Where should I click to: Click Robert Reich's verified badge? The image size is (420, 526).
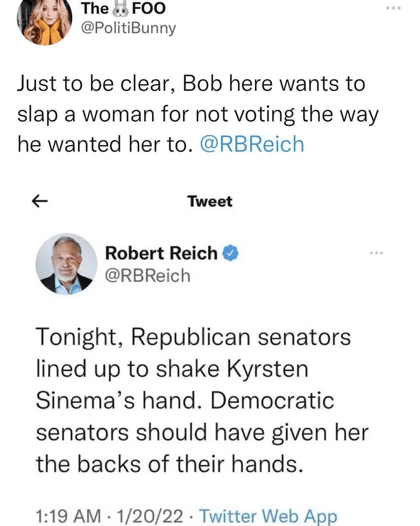pyautogui.click(x=230, y=253)
